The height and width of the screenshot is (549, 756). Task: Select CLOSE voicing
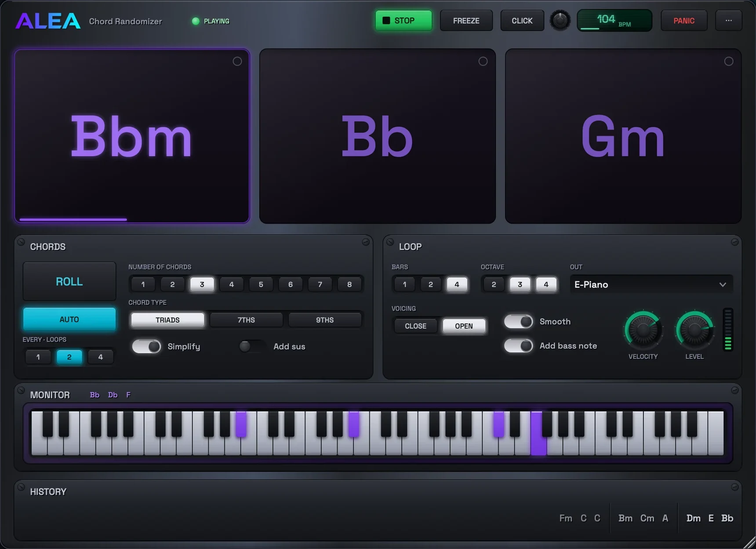[x=415, y=326]
